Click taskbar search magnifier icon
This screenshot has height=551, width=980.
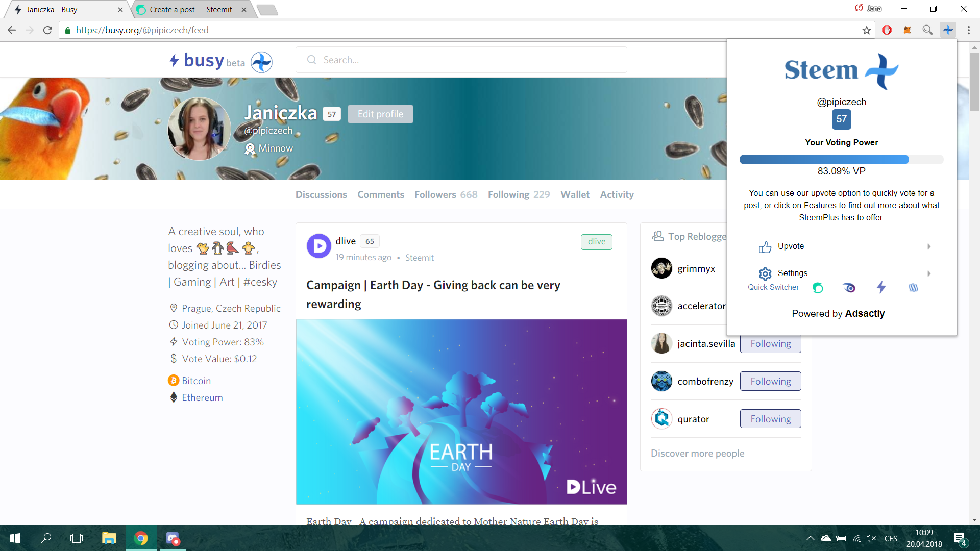(46, 538)
